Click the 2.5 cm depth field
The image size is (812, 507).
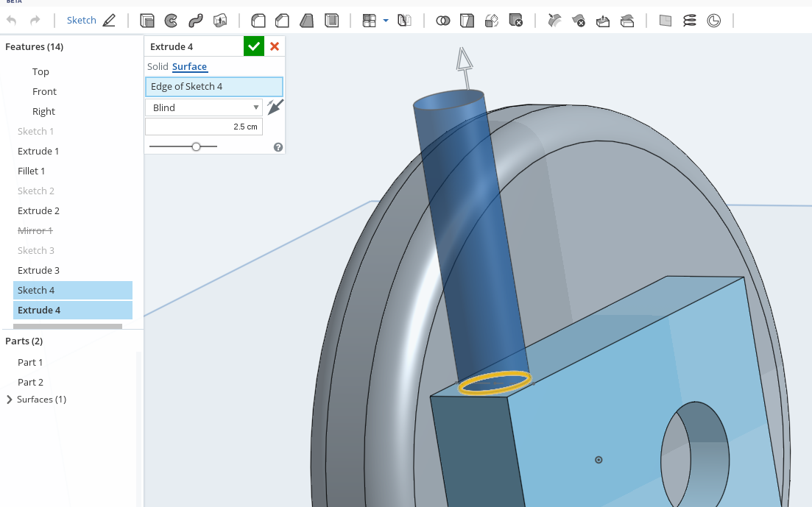204,127
